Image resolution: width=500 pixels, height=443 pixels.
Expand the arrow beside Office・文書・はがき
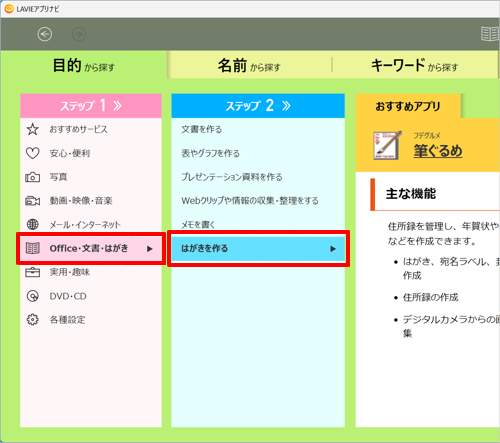150,249
